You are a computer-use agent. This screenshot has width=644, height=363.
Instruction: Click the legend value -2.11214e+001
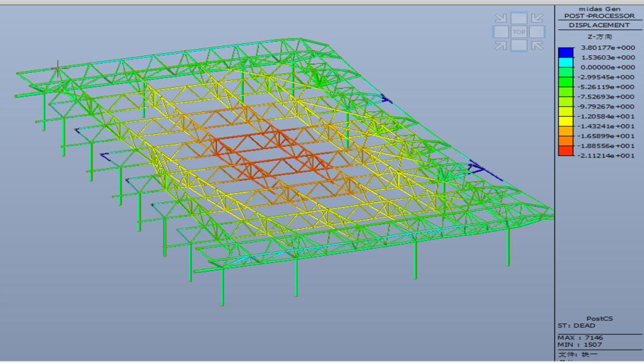(607, 156)
